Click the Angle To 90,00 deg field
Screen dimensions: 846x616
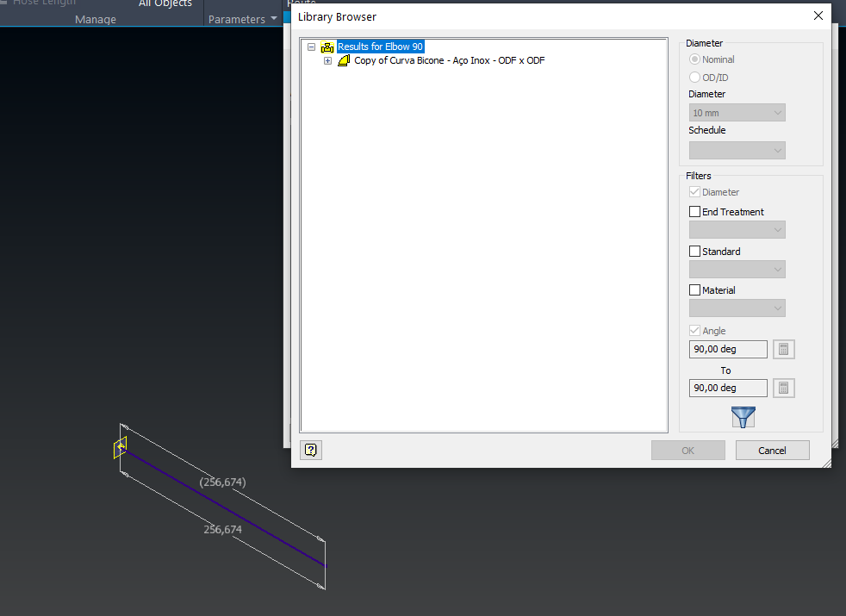728,388
